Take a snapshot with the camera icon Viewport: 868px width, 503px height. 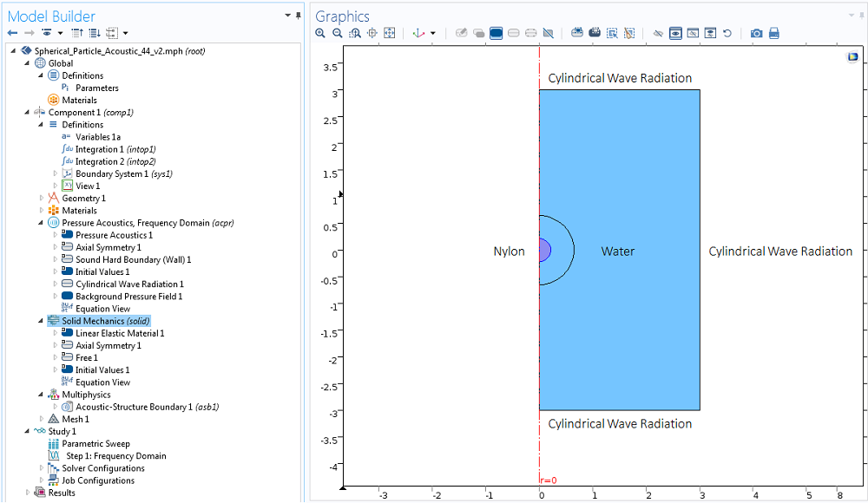tap(756, 33)
